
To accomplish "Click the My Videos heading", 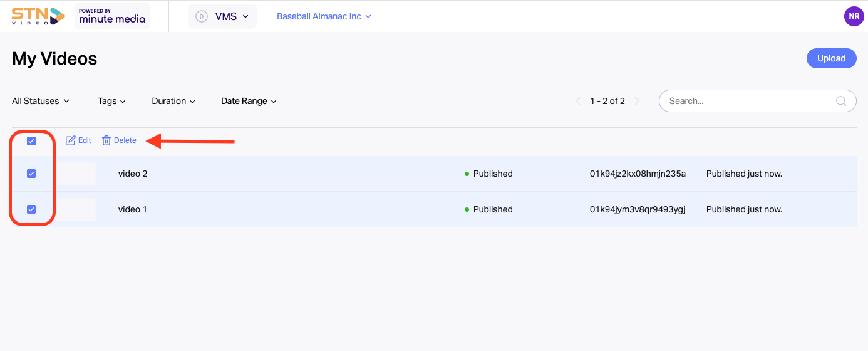I will click(54, 58).
